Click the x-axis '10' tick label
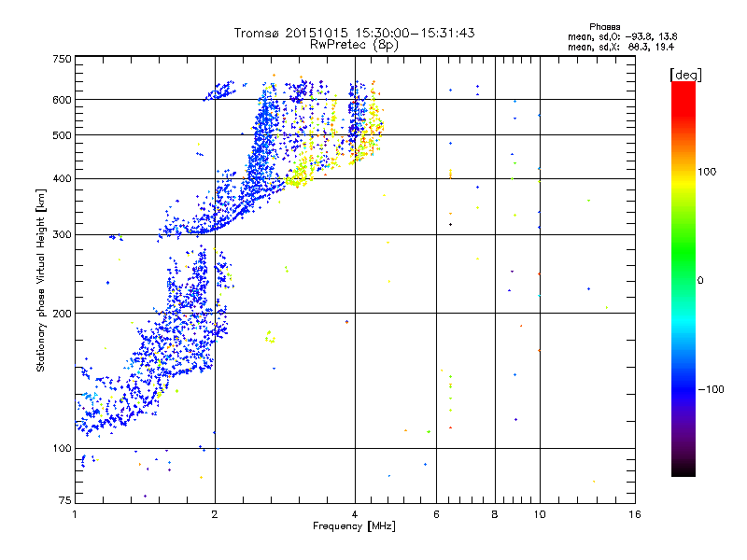The width and height of the screenshot is (747, 560). (540, 514)
